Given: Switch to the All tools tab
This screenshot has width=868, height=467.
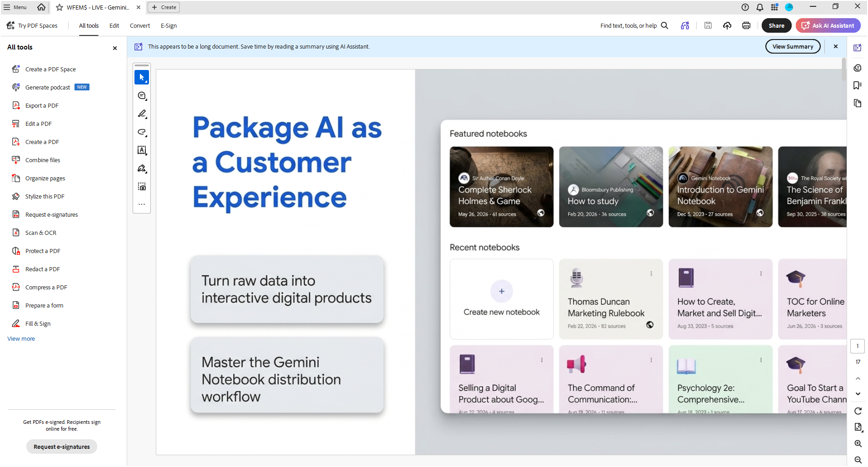Looking at the screenshot, I should pos(89,26).
